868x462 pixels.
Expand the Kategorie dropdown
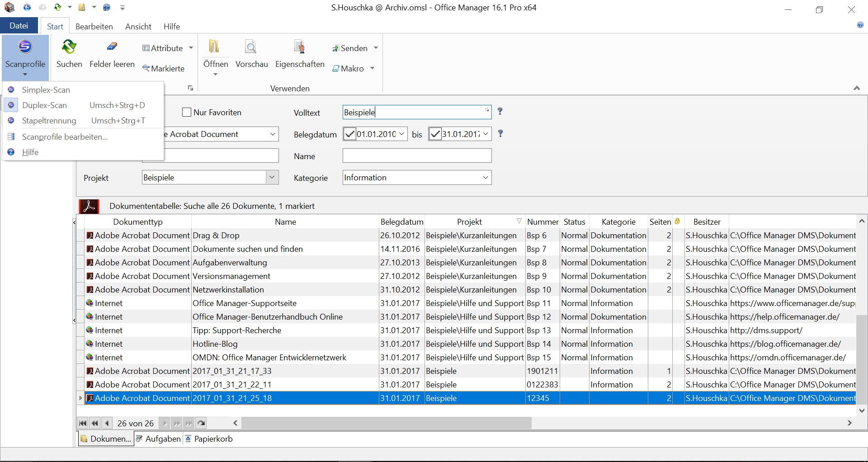point(486,178)
